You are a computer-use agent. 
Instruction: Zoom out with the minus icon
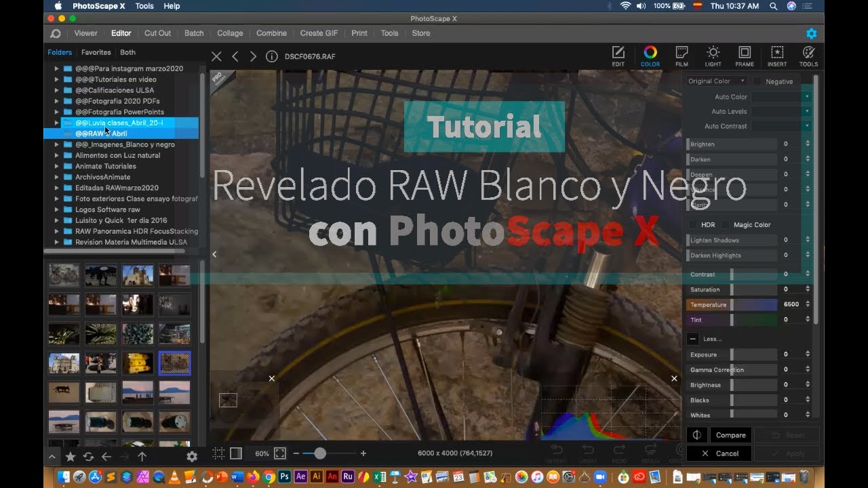(296, 453)
